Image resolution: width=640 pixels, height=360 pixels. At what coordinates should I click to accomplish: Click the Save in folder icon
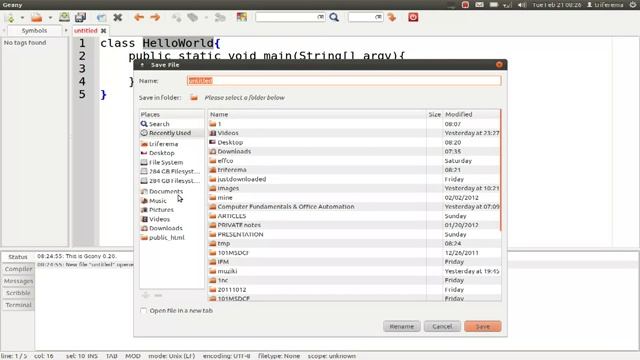coord(194,98)
